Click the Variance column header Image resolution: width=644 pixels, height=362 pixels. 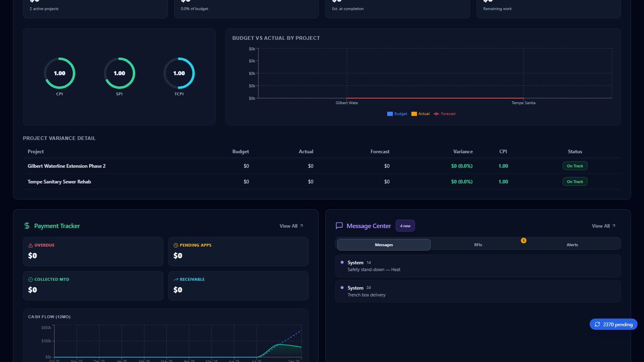pyautogui.click(x=463, y=152)
